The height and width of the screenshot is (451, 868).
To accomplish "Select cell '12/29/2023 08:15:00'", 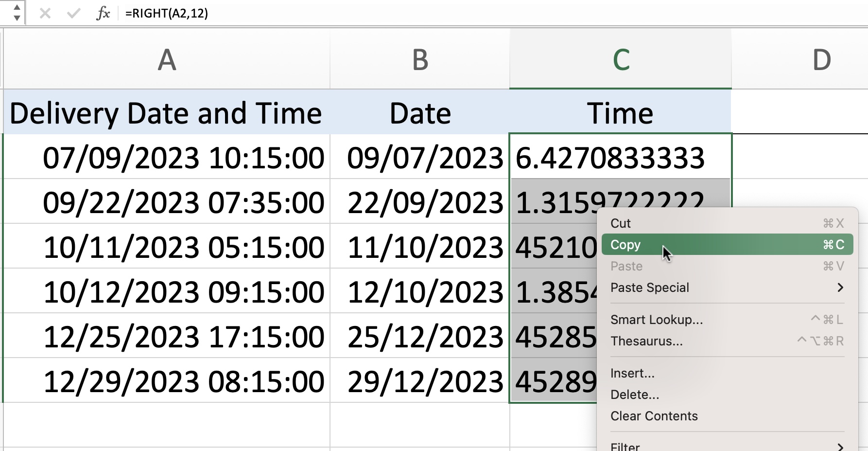I will (167, 381).
